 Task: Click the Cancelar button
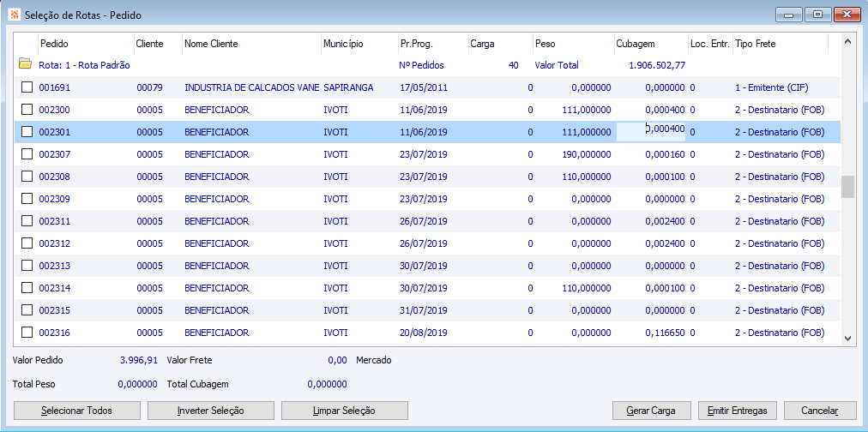[820, 411]
